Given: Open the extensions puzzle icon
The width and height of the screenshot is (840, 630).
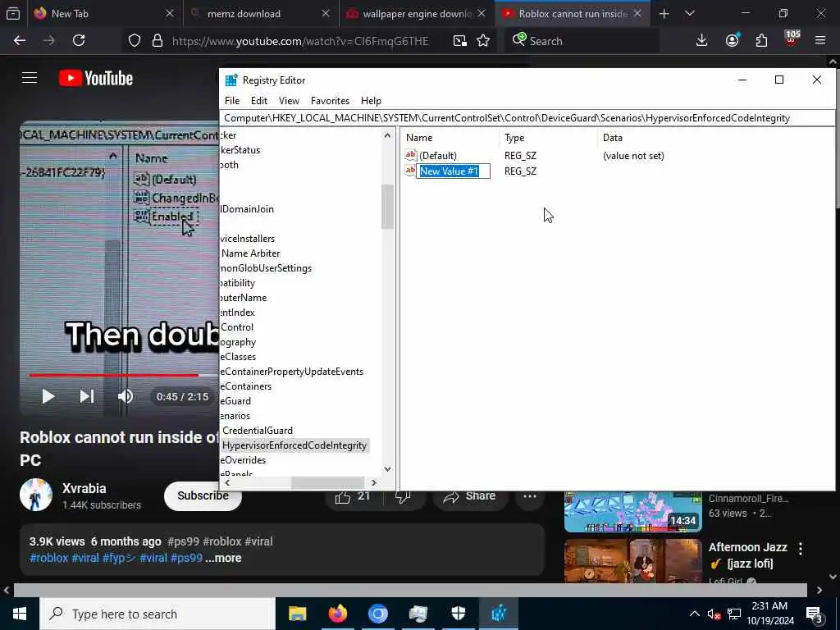Looking at the screenshot, I should 761,41.
